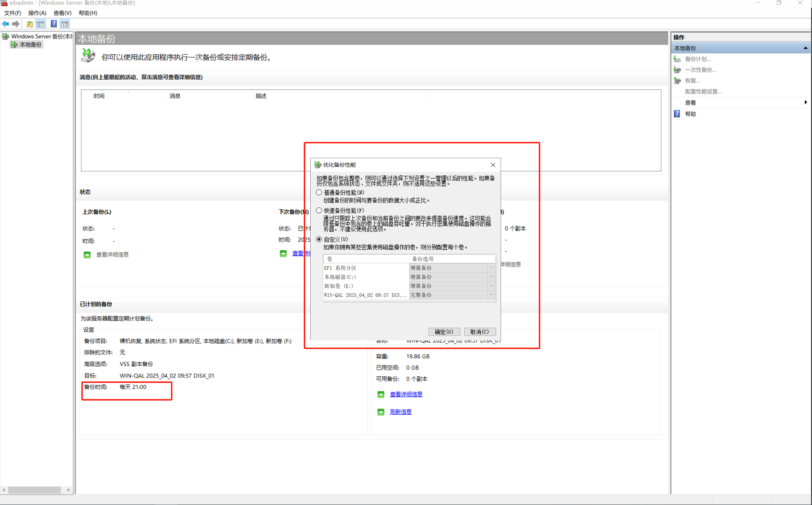812x505 pixels.
Task: Click the forward arrow toolbar icon
Action: pos(15,24)
